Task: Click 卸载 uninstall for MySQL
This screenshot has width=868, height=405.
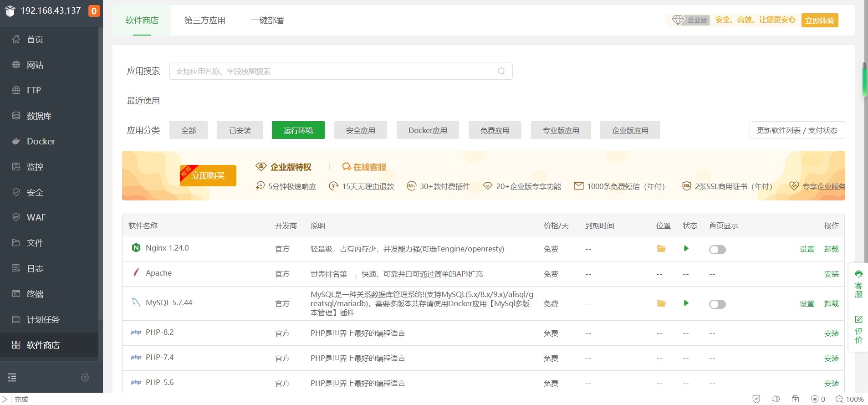Action: tap(832, 304)
